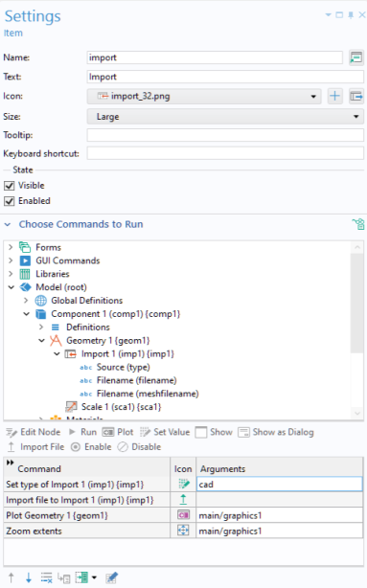Click the Switch to Model Builder icon
Screen dimensions: 367x588
coord(358,224)
